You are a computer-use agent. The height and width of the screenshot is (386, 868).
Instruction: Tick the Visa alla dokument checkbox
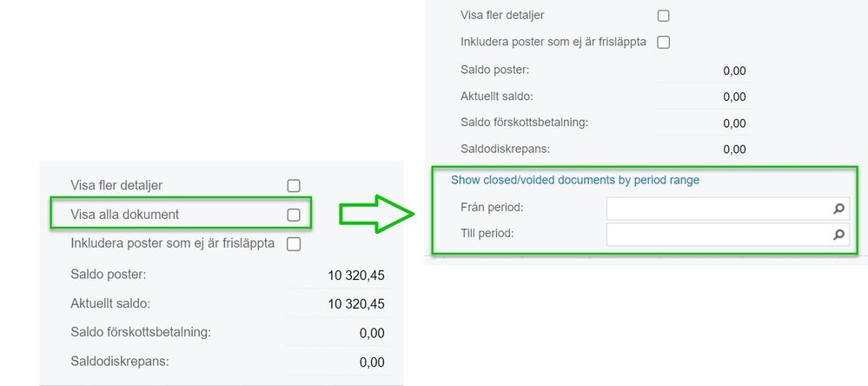294,215
